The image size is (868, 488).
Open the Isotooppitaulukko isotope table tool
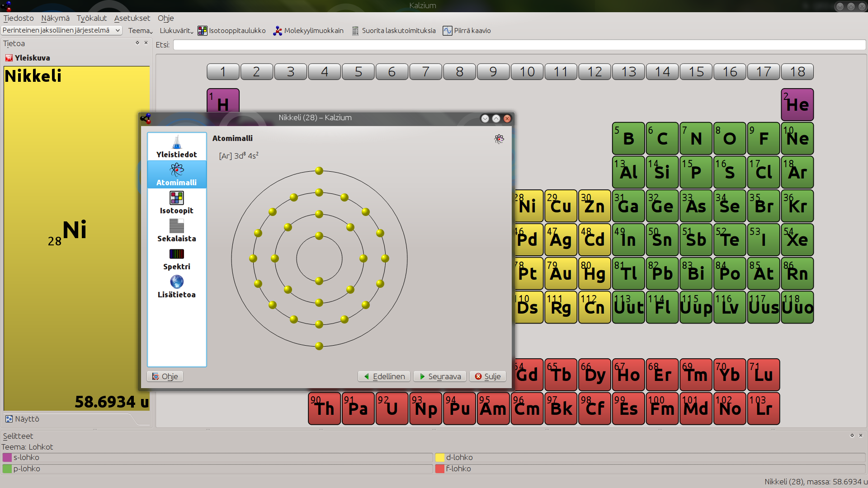(x=232, y=31)
